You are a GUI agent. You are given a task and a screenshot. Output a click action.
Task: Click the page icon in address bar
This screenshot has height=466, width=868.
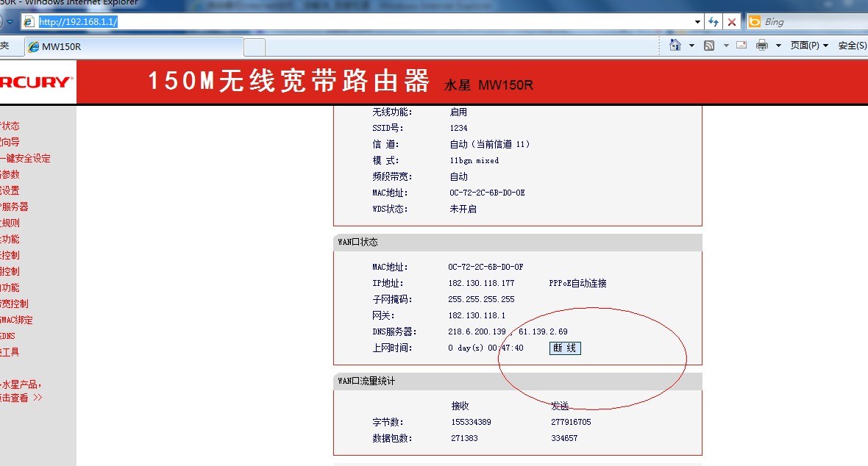click(x=29, y=22)
